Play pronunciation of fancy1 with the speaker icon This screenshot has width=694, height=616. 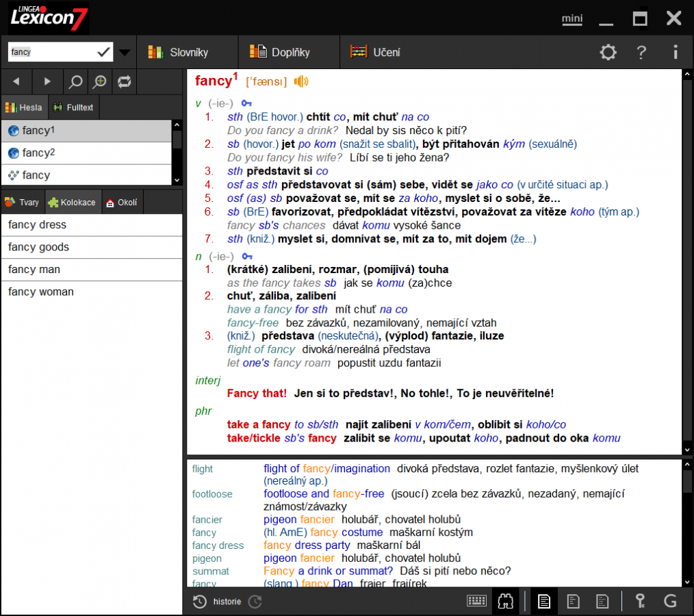click(x=300, y=81)
